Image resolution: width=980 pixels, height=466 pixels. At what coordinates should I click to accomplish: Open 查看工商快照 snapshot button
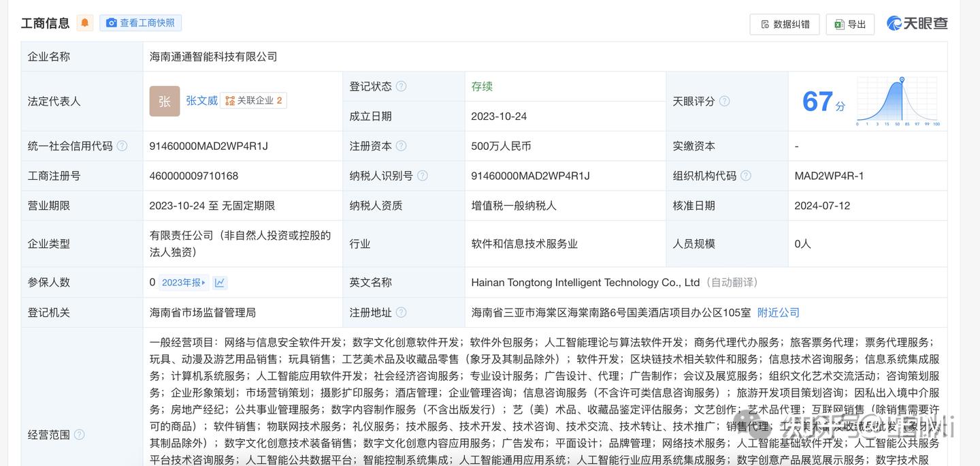click(140, 23)
